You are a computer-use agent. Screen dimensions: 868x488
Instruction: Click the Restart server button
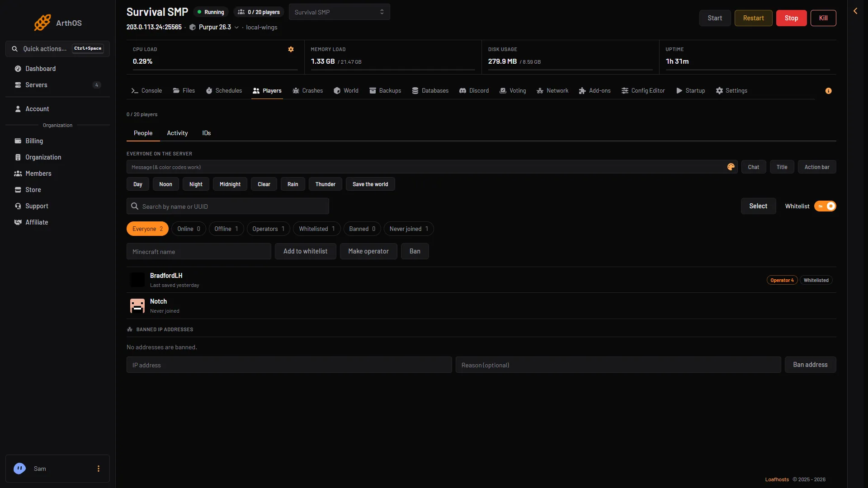pos(753,18)
